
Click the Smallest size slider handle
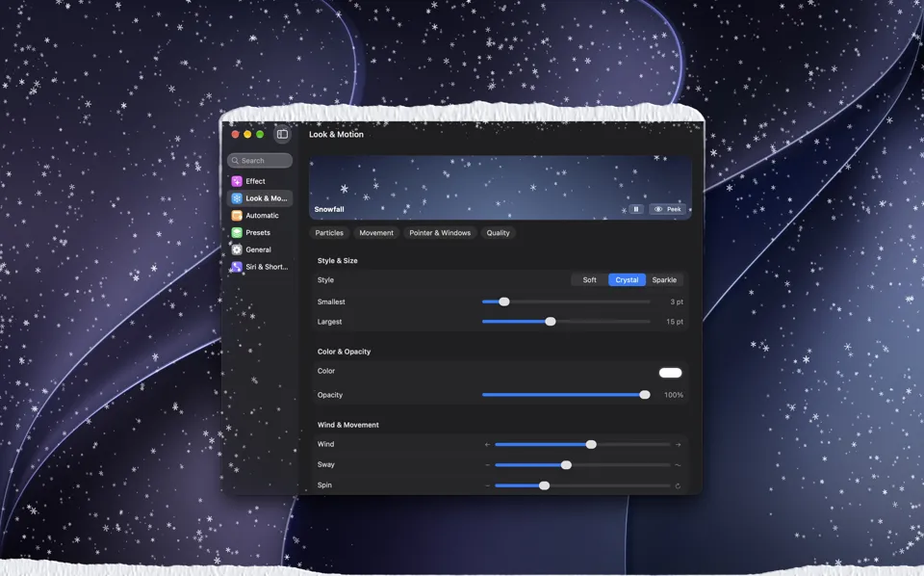(x=503, y=301)
